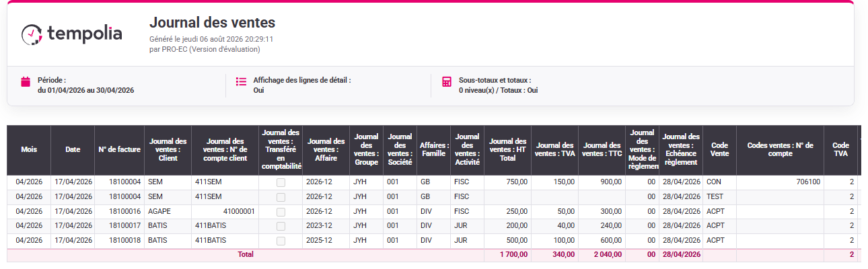Tick the Transféré checkbox for invoice 18100018
Screen dimensions: 868x269
tap(281, 241)
